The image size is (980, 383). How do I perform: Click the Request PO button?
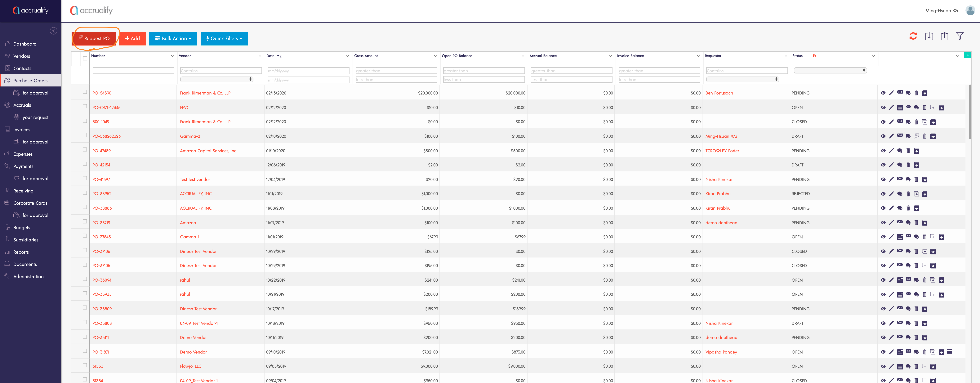pos(94,38)
